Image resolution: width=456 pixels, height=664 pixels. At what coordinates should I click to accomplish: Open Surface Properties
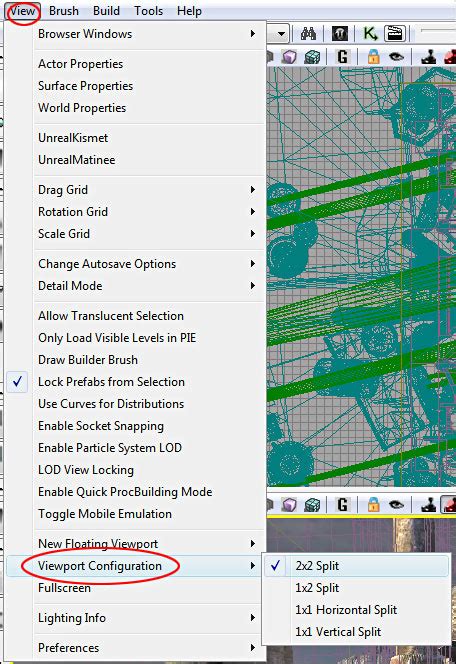pos(135,86)
